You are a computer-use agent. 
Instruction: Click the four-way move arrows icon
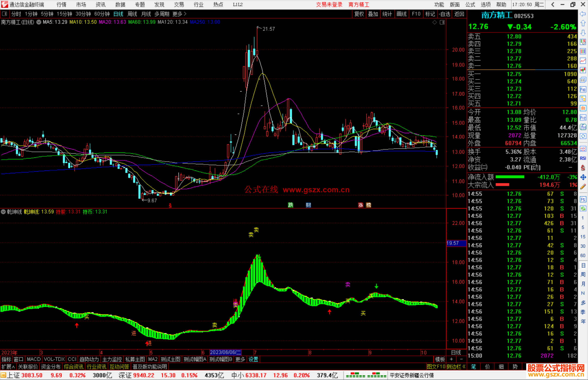pyautogui.click(x=583, y=177)
